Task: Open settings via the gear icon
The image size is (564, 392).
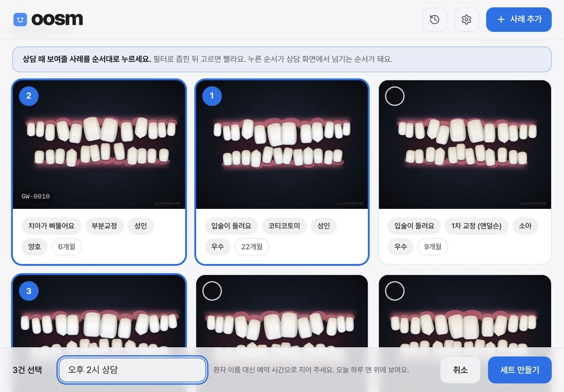Action: (466, 19)
